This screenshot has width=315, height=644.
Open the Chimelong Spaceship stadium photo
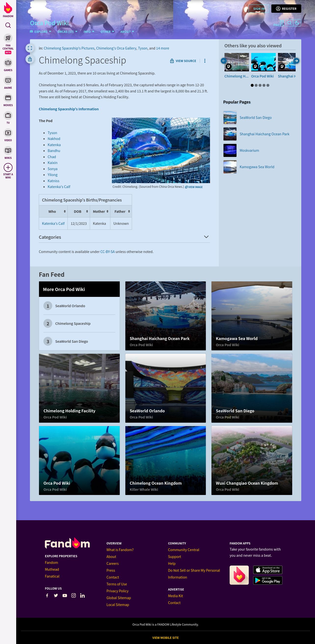coord(161,150)
